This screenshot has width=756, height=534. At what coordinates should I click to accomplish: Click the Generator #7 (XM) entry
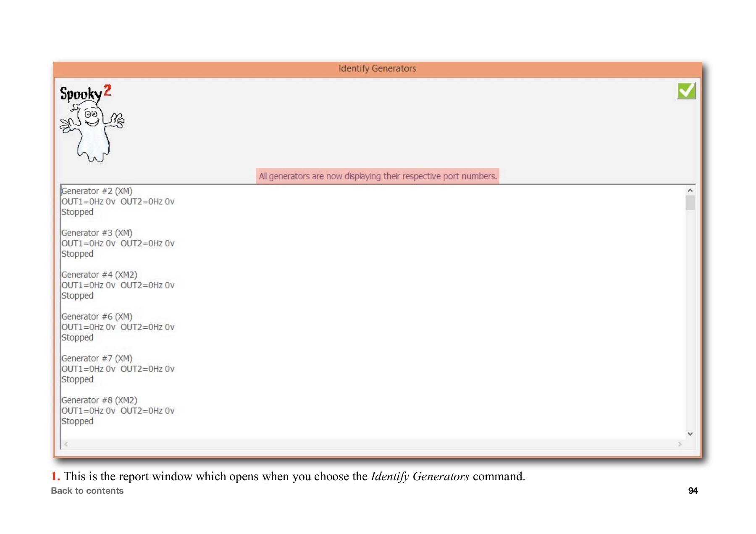[x=97, y=359]
